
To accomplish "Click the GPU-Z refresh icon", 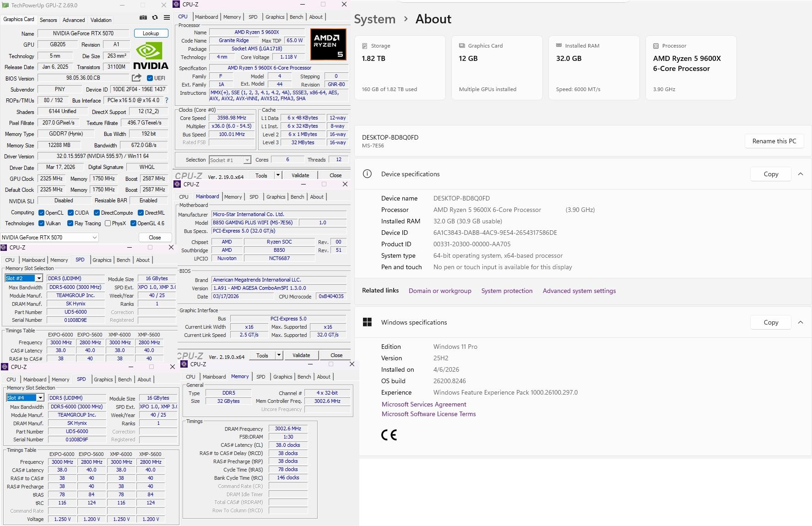I will coord(155,17).
